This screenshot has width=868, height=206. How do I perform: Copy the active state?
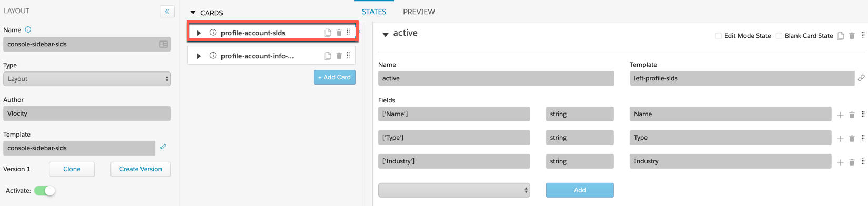841,36
